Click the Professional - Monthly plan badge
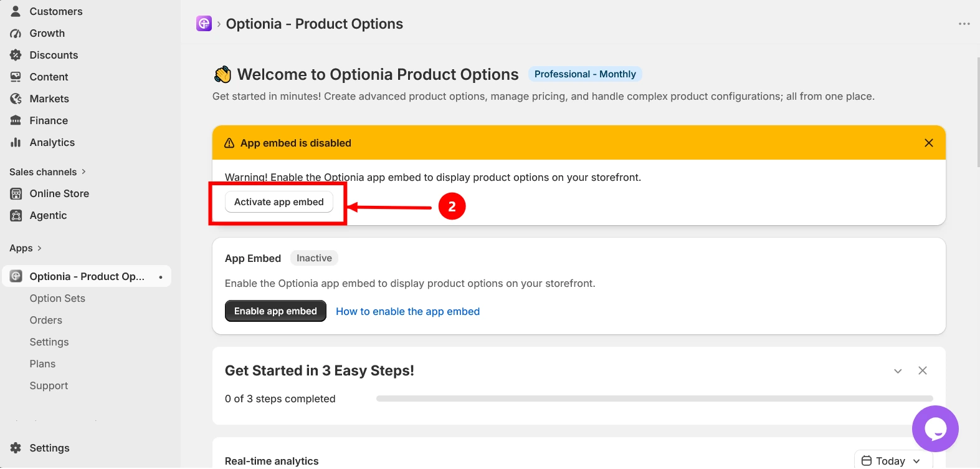Viewport: 980px width, 469px height. click(585, 74)
